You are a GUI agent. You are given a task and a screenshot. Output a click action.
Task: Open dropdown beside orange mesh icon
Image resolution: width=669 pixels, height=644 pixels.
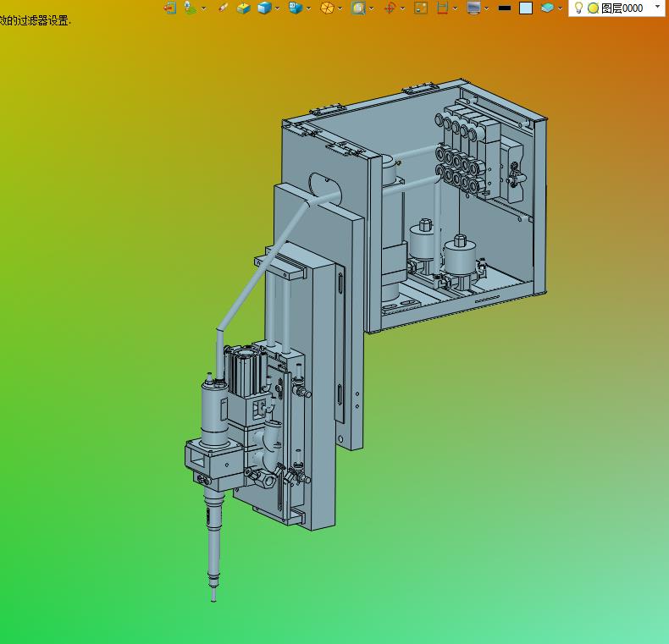point(340,8)
